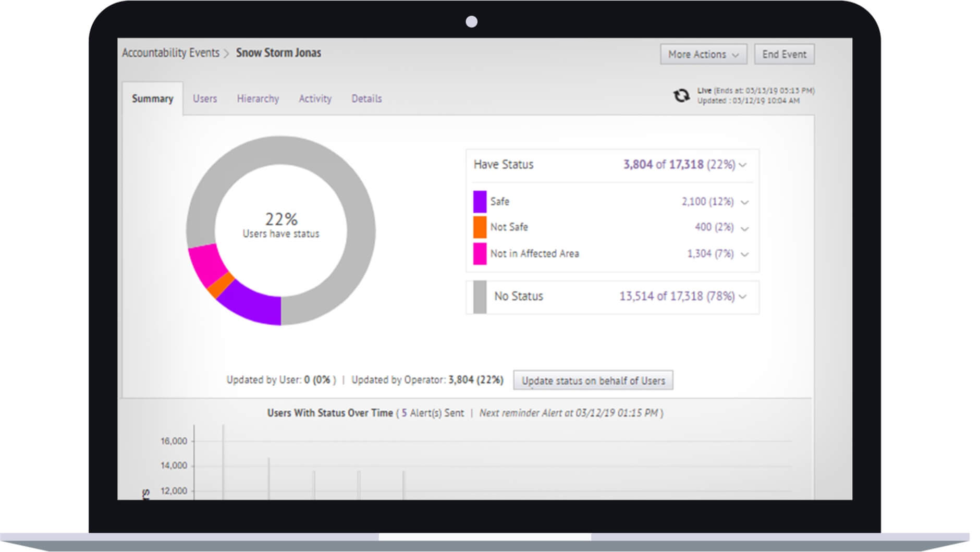980x552 pixels.
Task: Click Update status on behalf of Users
Action: pyautogui.click(x=593, y=381)
